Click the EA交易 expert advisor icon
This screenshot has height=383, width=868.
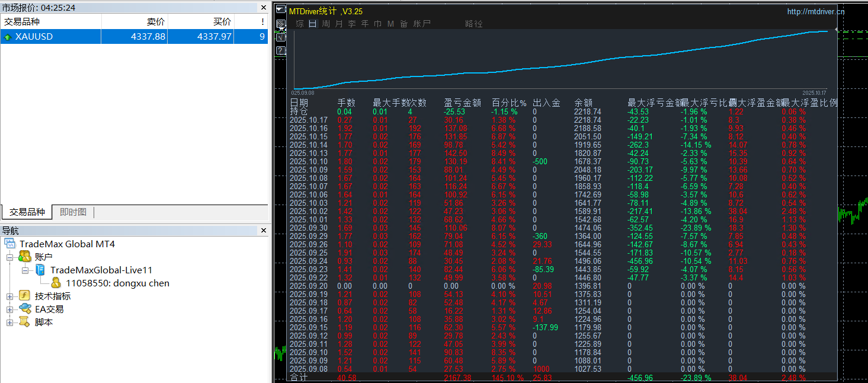coord(25,309)
